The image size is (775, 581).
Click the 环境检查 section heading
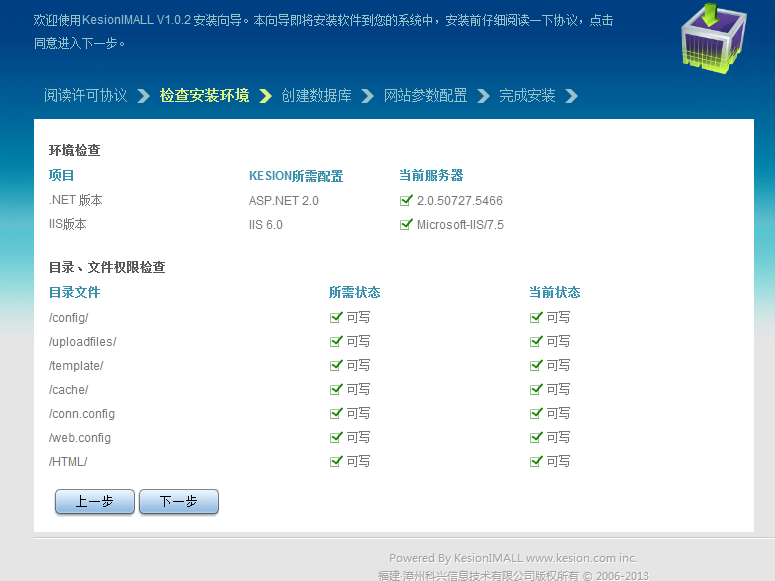pos(74,150)
